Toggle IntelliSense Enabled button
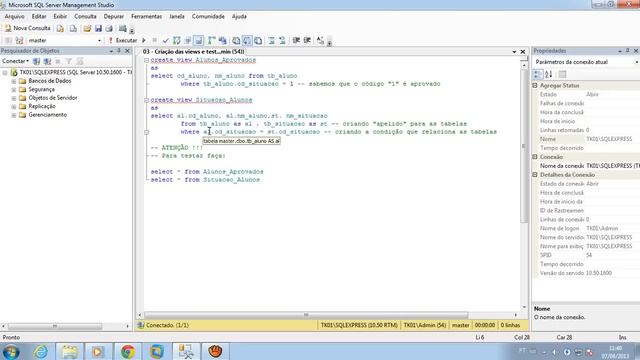 tap(198, 40)
